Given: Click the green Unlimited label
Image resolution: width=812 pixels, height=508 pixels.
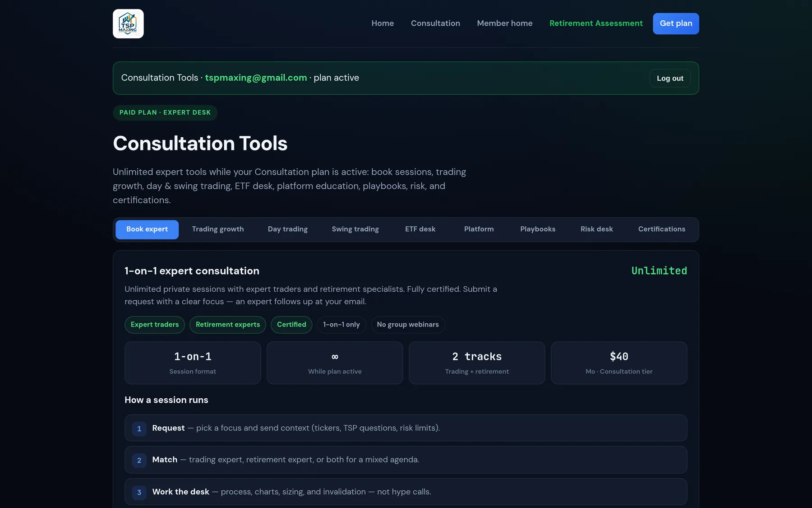Looking at the screenshot, I should tap(659, 271).
